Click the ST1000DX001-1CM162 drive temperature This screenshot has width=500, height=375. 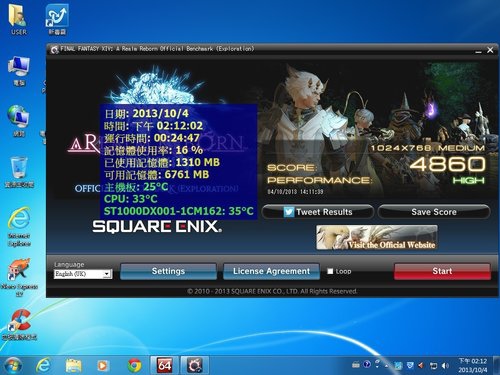click(x=179, y=211)
